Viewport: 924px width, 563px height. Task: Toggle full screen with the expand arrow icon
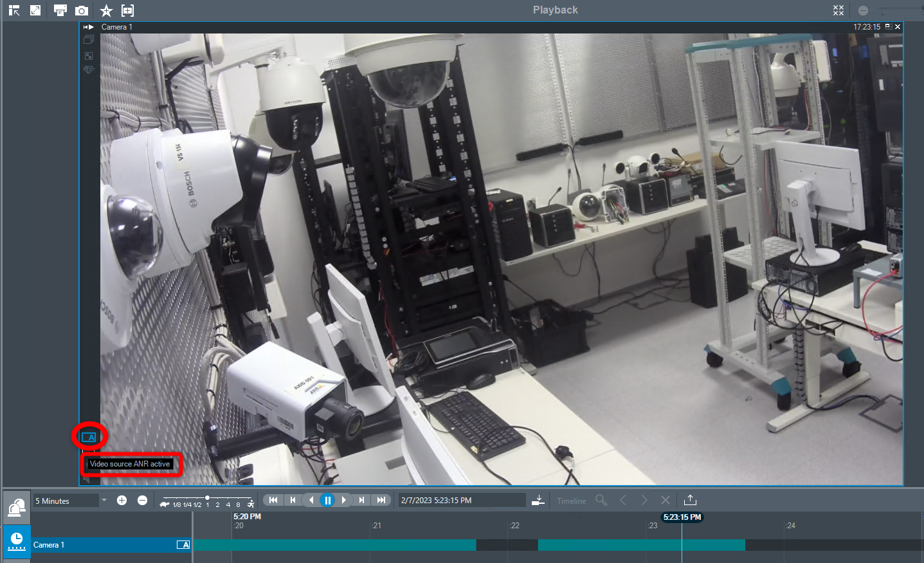pos(35,10)
